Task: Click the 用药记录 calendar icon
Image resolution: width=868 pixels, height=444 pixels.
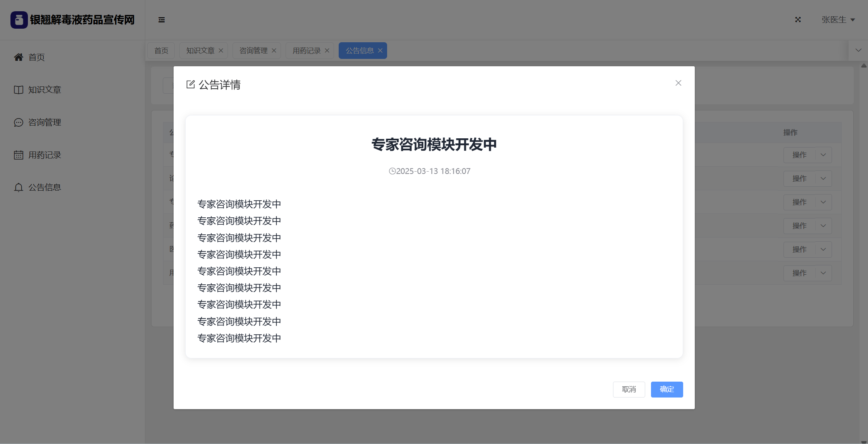Action: (19, 155)
